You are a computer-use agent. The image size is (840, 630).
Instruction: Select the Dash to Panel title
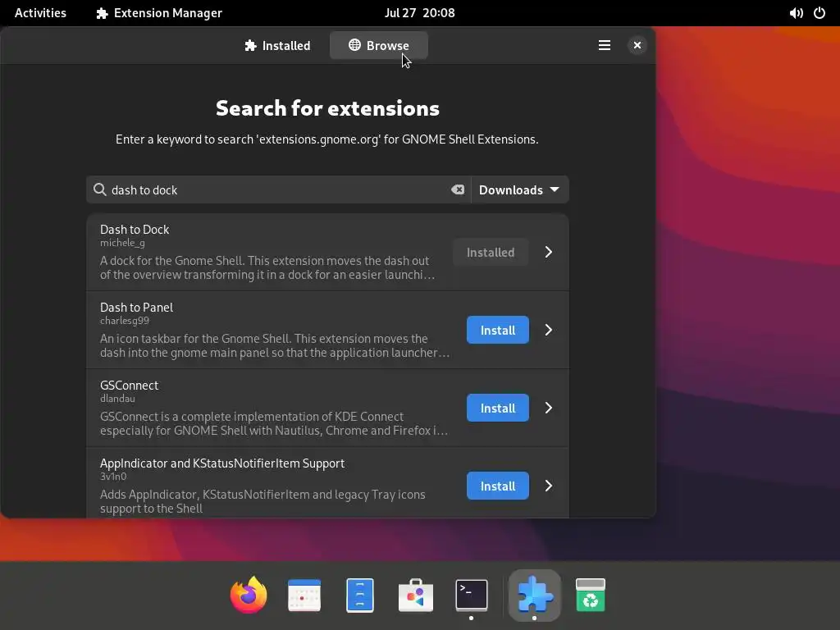click(137, 308)
